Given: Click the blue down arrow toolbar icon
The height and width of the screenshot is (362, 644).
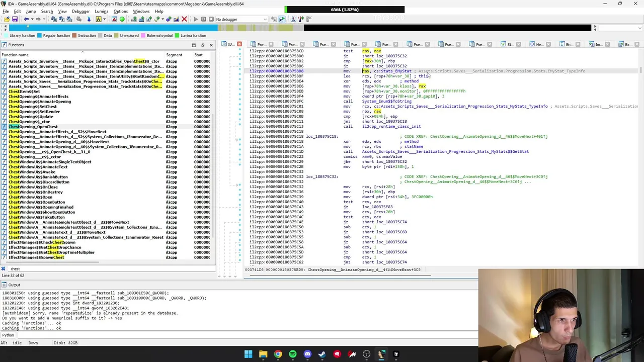Looking at the screenshot, I should [x=89, y=19].
